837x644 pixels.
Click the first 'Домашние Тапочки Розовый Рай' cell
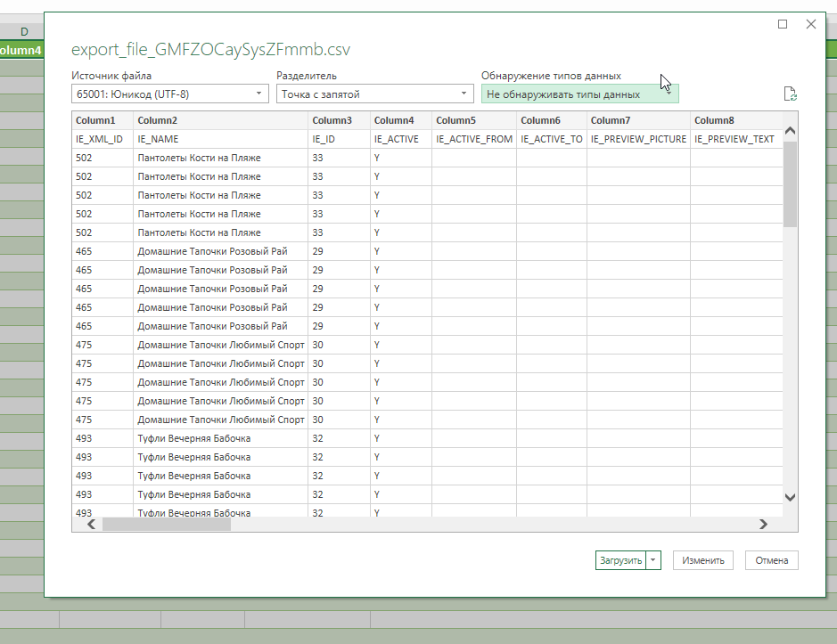point(220,251)
